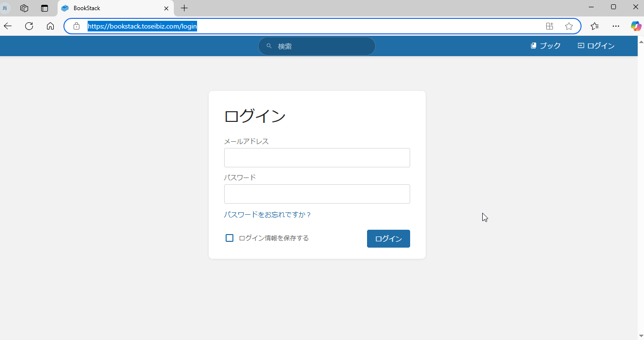Click the メールアドレス input field
Image resolution: width=644 pixels, height=340 pixels.
tap(317, 158)
